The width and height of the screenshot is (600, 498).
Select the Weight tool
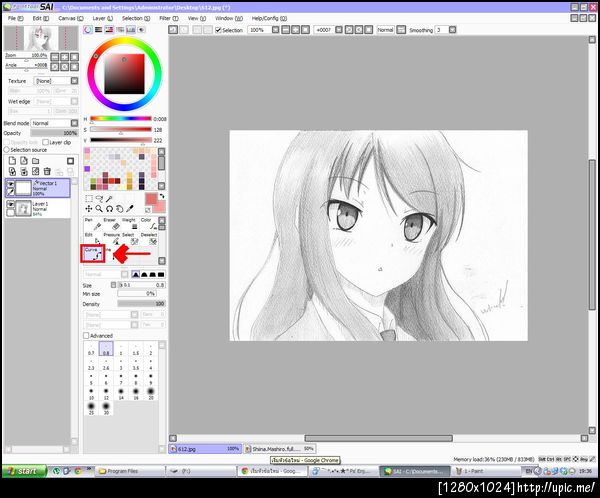[x=130, y=224]
